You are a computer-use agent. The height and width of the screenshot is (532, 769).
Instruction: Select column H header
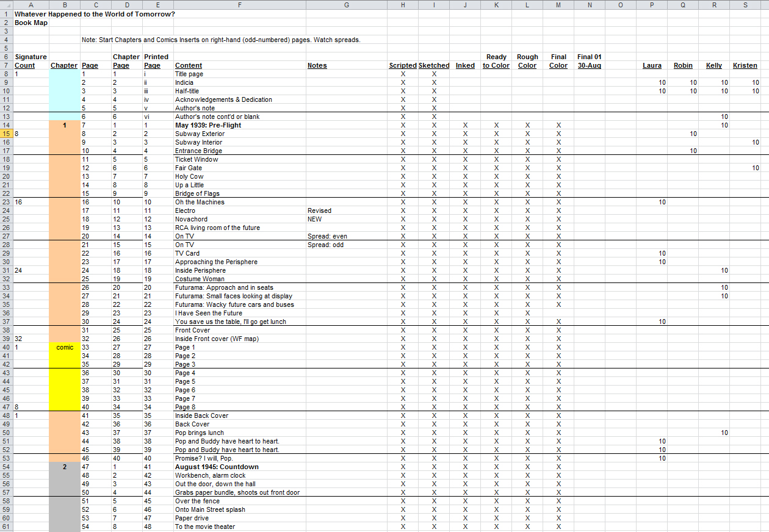[403, 5]
